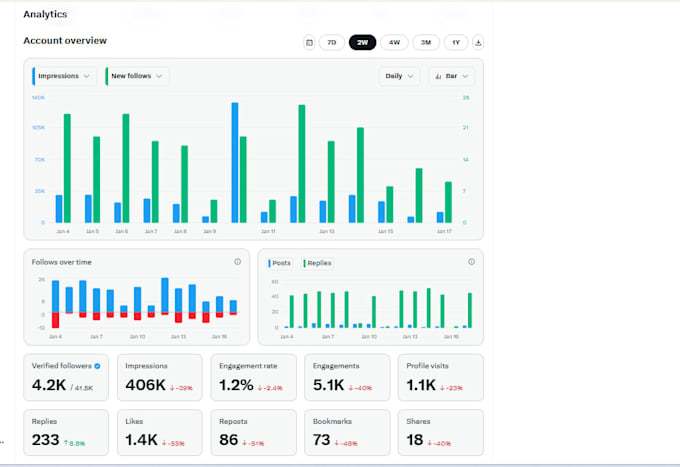Open the Engagement rate stat card
Viewport: 680px width, 467px height.
[253, 377]
